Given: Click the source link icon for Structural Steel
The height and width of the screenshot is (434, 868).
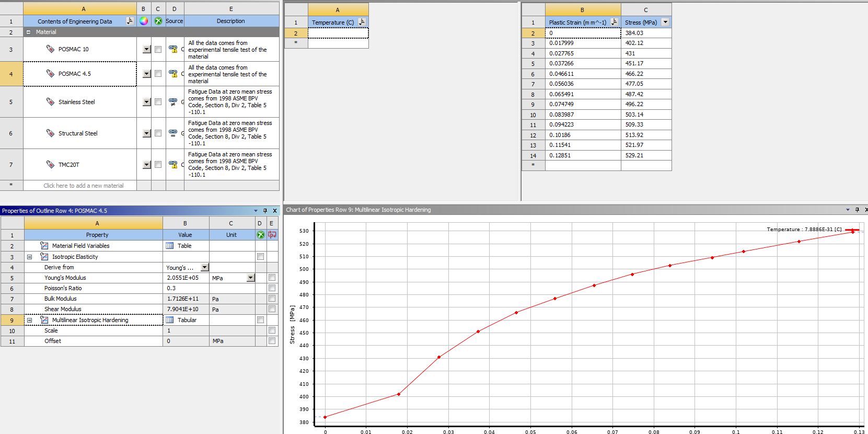Looking at the screenshot, I should [173, 133].
